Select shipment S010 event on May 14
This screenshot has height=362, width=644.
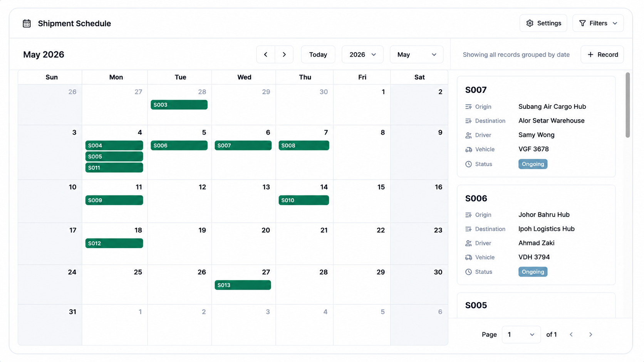[x=304, y=200]
